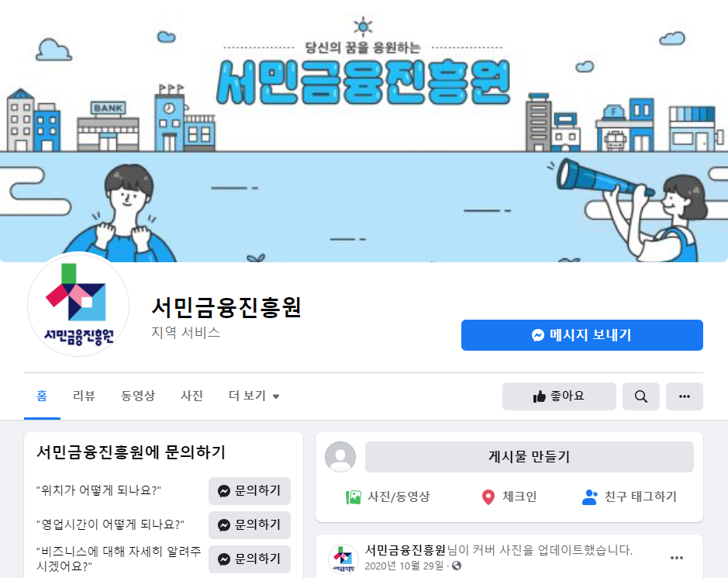This screenshot has width=728, height=578.
Task: Click the small page logo beside the post
Action: click(343, 559)
